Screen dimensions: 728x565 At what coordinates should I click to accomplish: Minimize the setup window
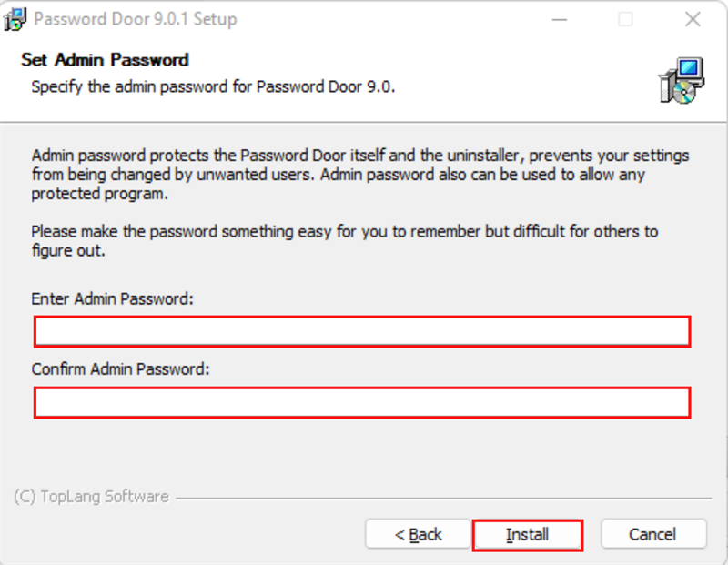pos(557,19)
